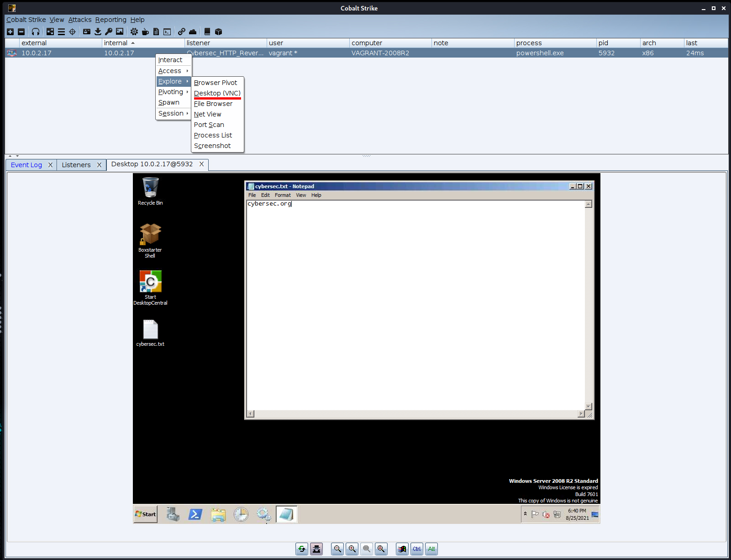The height and width of the screenshot is (560, 731).
Task: Click the cloud manage sites icon
Action: pos(193,32)
